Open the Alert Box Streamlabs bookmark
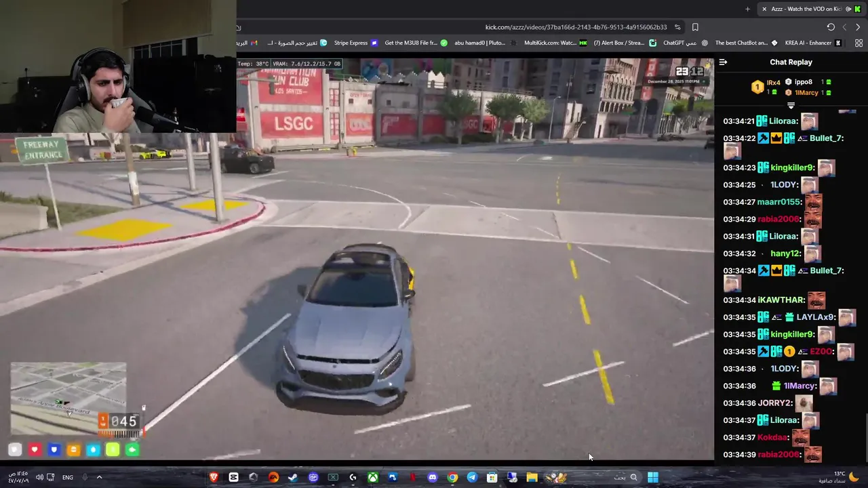The width and height of the screenshot is (868, 488). tap(625, 43)
